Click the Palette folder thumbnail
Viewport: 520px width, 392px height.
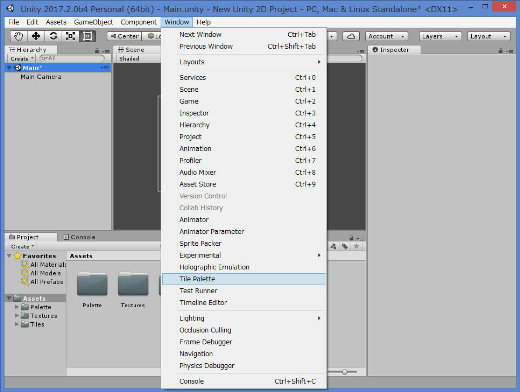tap(92, 284)
